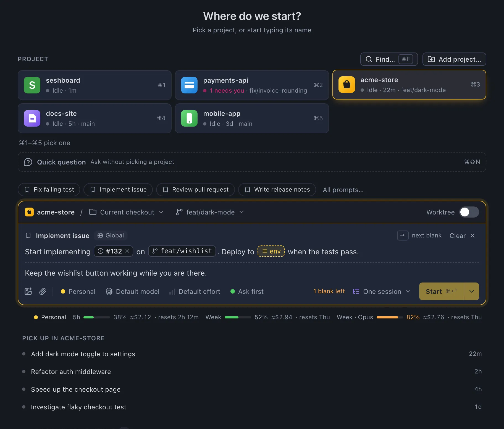
Task: Click the 5h usage progress bar
Action: point(97,317)
